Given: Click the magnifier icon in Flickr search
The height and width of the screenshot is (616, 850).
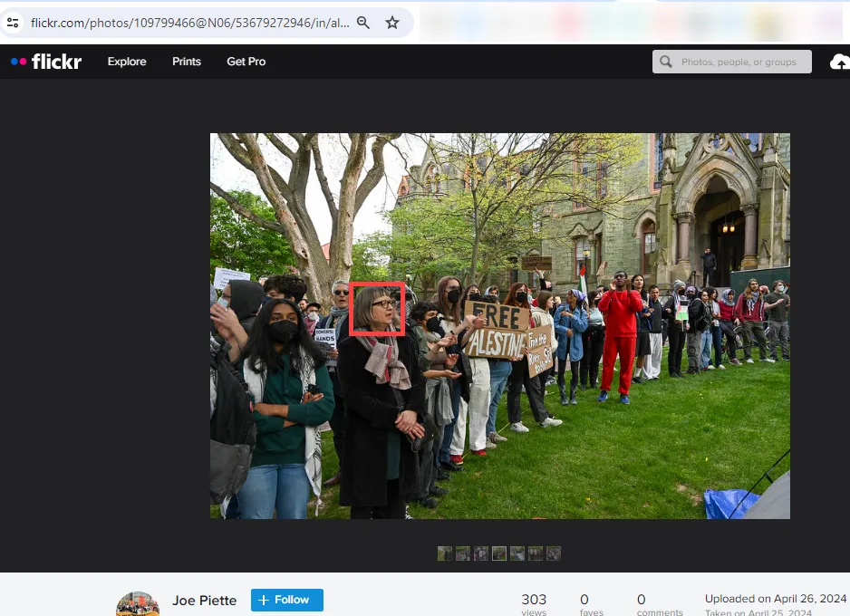Looking at the screenshot, I should coord(667,62).
